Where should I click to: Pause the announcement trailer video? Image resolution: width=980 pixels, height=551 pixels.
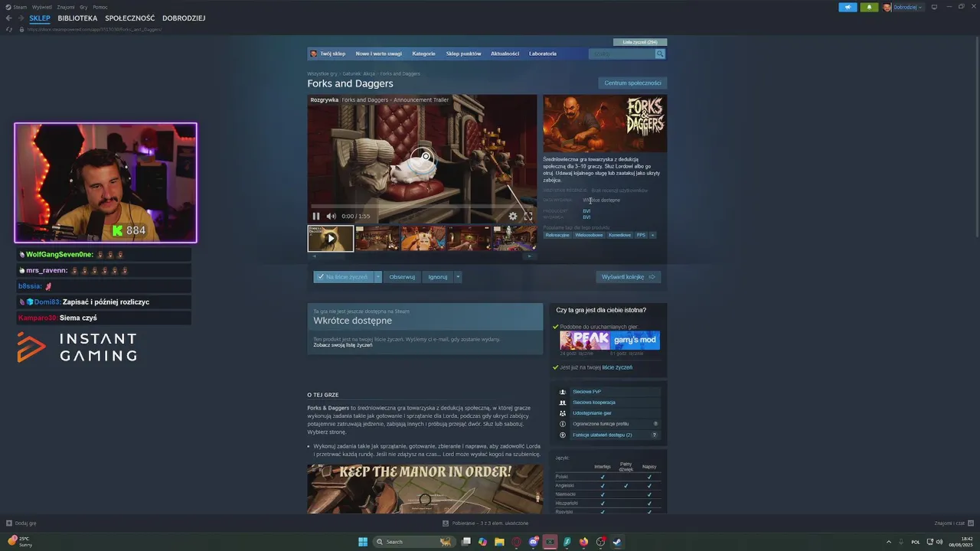[316, 216]
